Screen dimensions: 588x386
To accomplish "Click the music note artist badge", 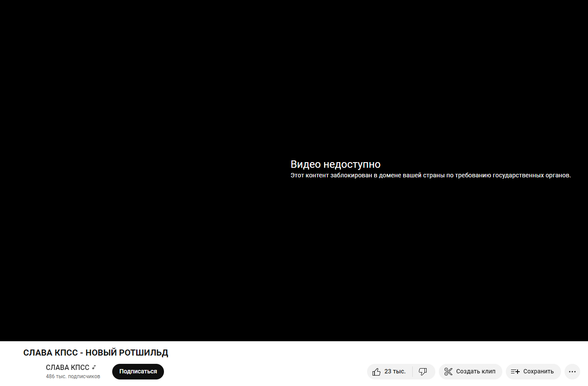I will (x=94, y=367).
